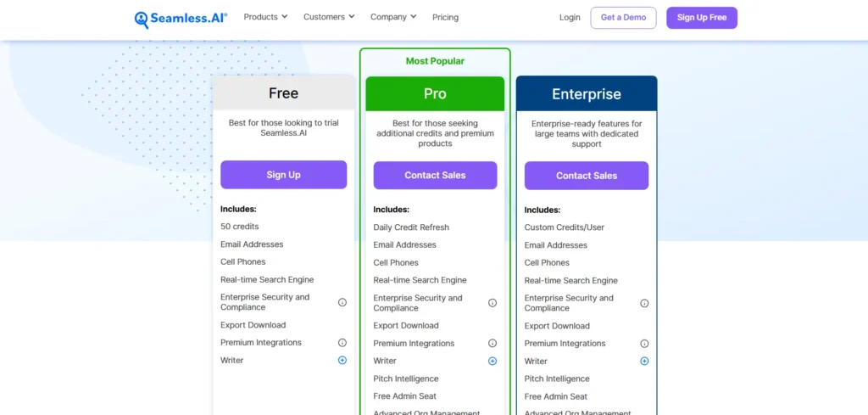Contact Sales for the Enterprise plan

coord(587,176)
